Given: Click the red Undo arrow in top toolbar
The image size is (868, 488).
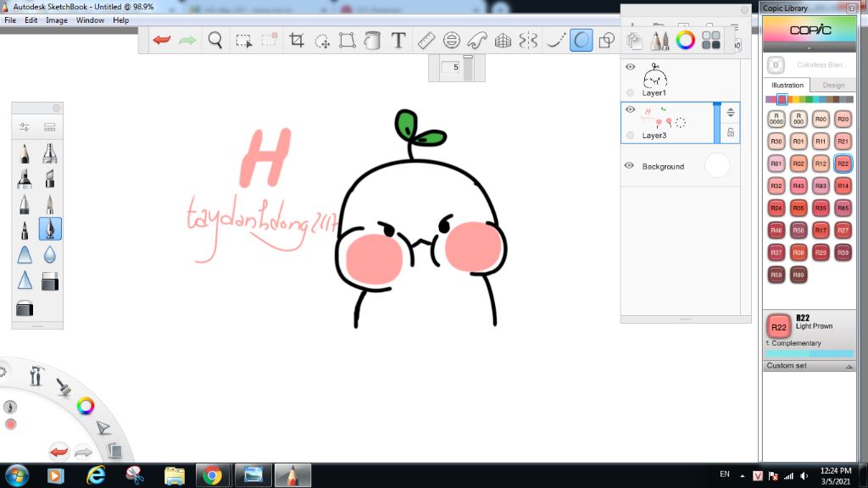Looking at the screenshot, I should [162, 40].
